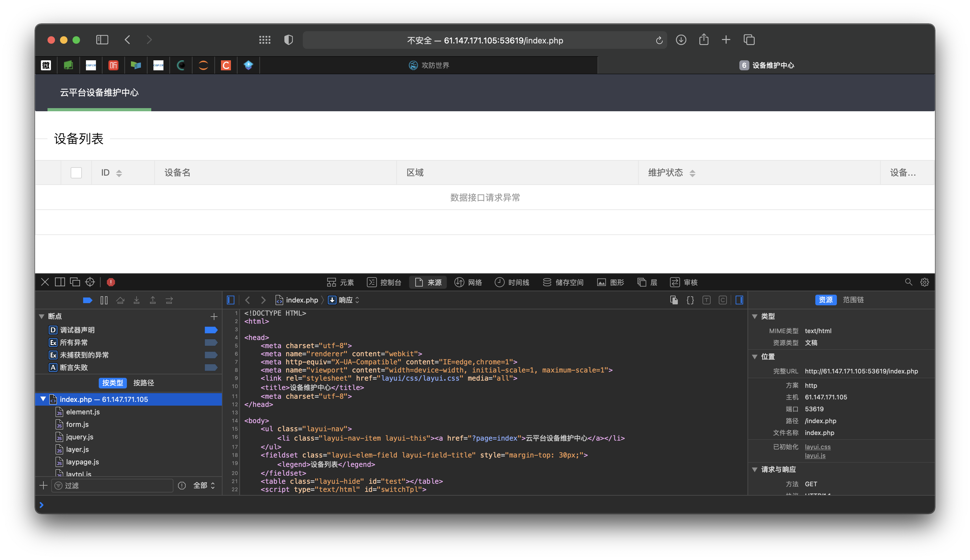Viewport: 970px width, 560px height.
Task: Click the inspector search magnifier icon
Action: [908, 282]
